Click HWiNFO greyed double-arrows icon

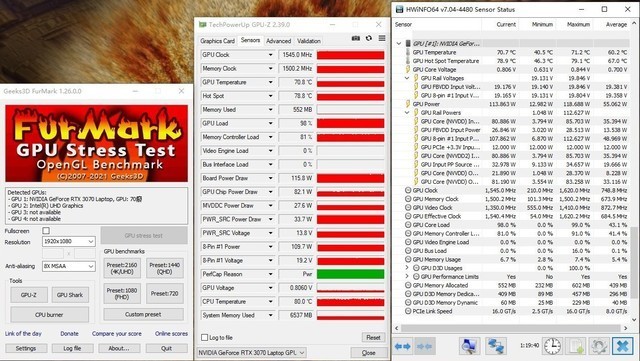pyautogui.click(x=424, y=346)
